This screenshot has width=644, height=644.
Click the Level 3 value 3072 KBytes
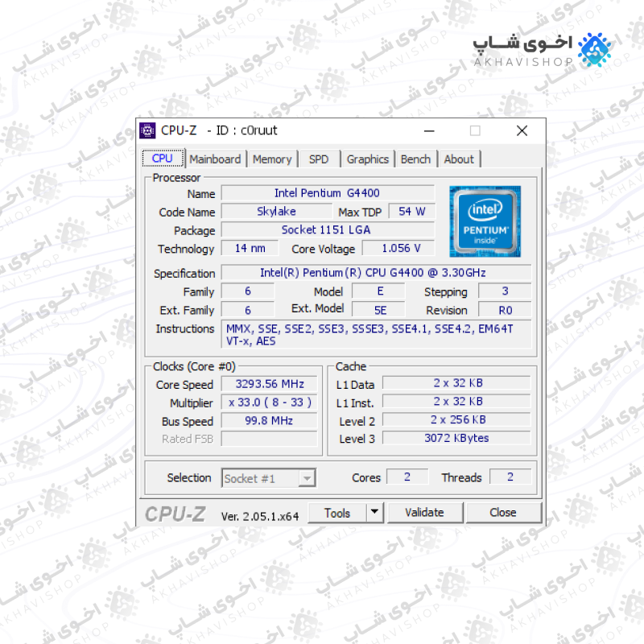coord(456,438)
